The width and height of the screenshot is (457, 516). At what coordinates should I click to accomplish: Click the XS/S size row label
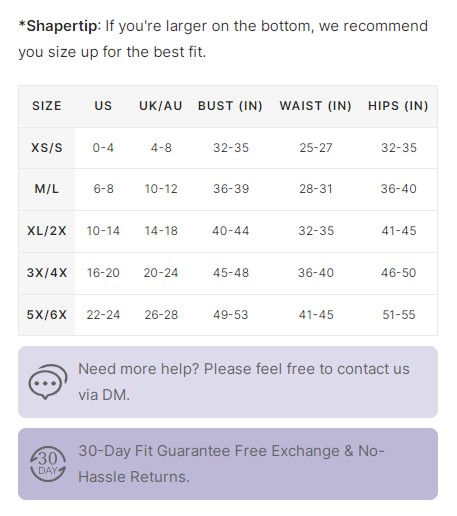[x=47, y=148]
